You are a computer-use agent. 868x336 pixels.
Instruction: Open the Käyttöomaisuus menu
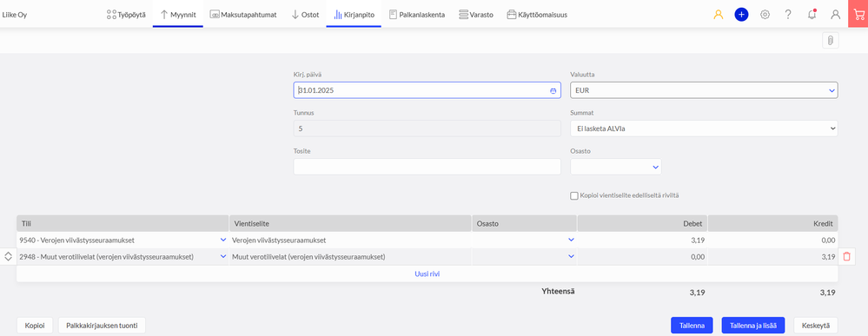pyautogui.click(x=537, y=15)
